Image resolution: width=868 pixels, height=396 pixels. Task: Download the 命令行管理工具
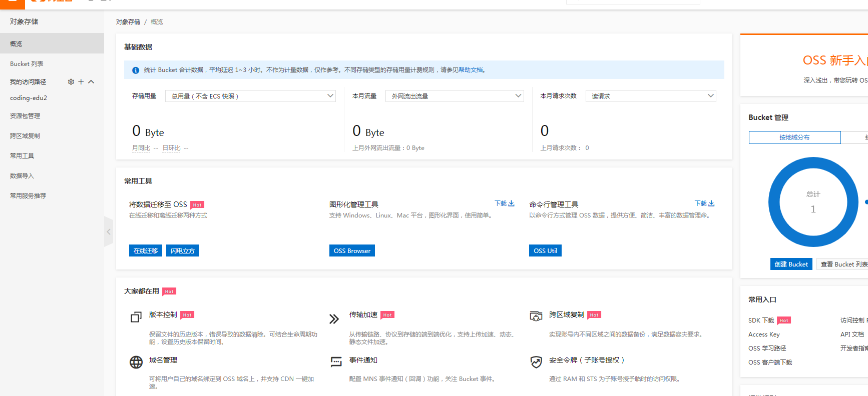(x=704, y=203)
